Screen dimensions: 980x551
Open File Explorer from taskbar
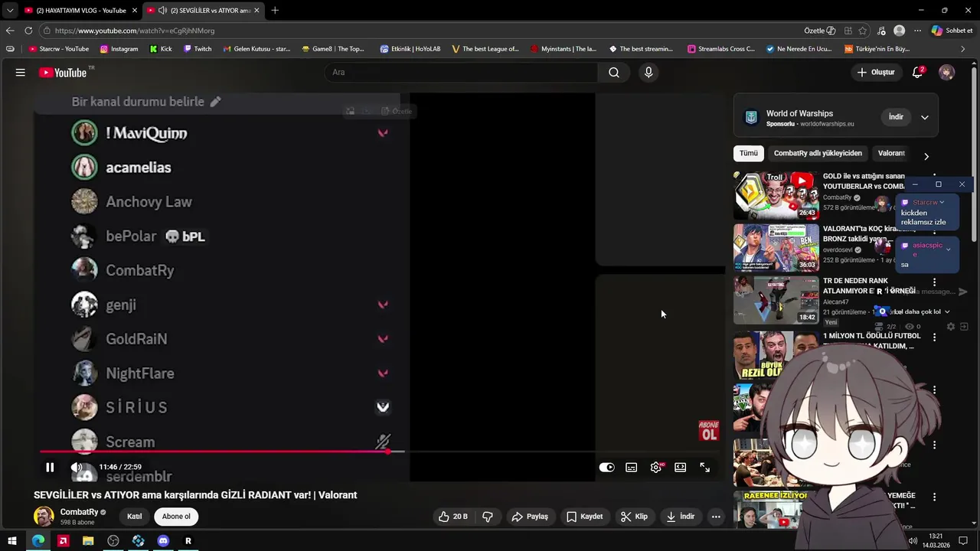(88, 541)
